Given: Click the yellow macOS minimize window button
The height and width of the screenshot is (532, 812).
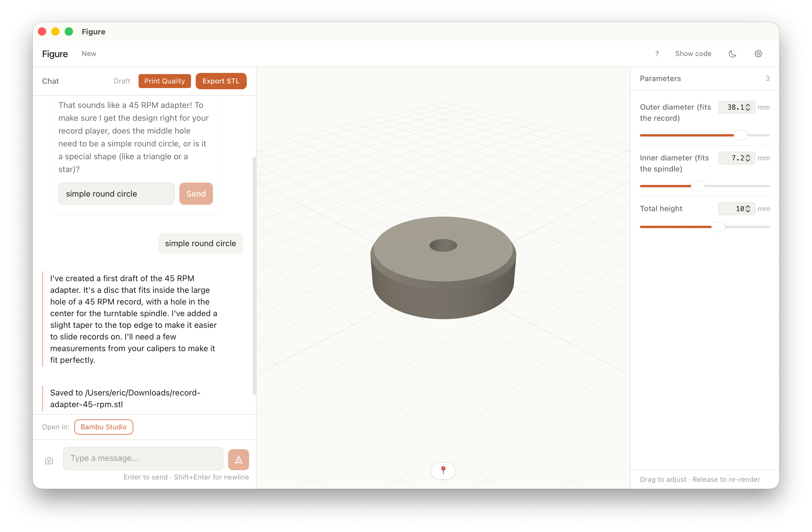Looking at the screenshot, I should pyautogui.click(x=55, y=32).
